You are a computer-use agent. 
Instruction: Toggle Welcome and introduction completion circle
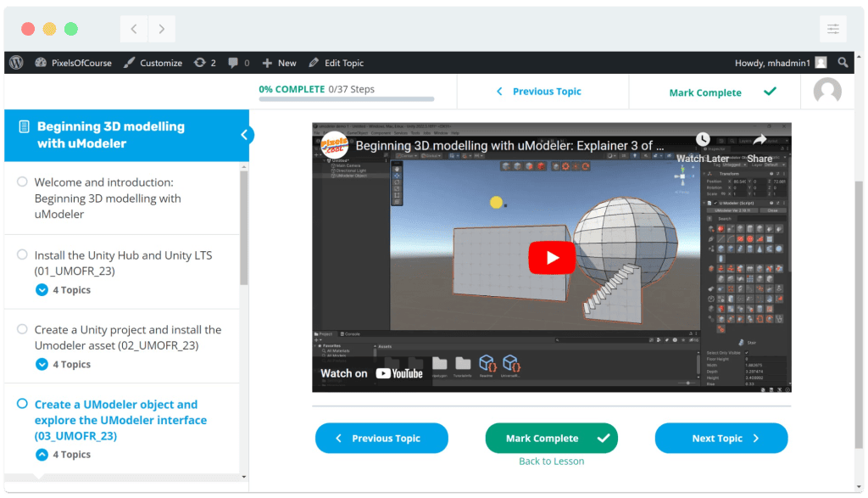22,182
